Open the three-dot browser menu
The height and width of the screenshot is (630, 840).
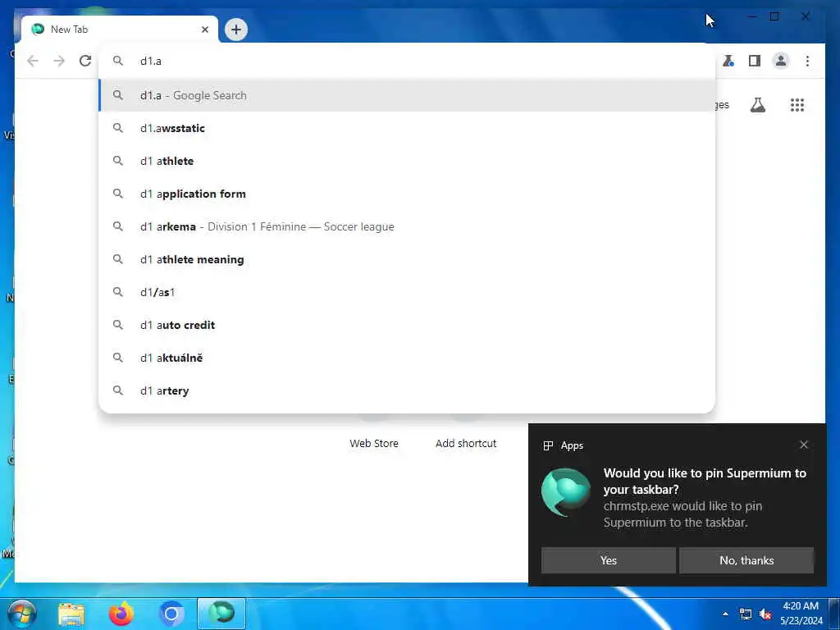[x=807, y=61]
